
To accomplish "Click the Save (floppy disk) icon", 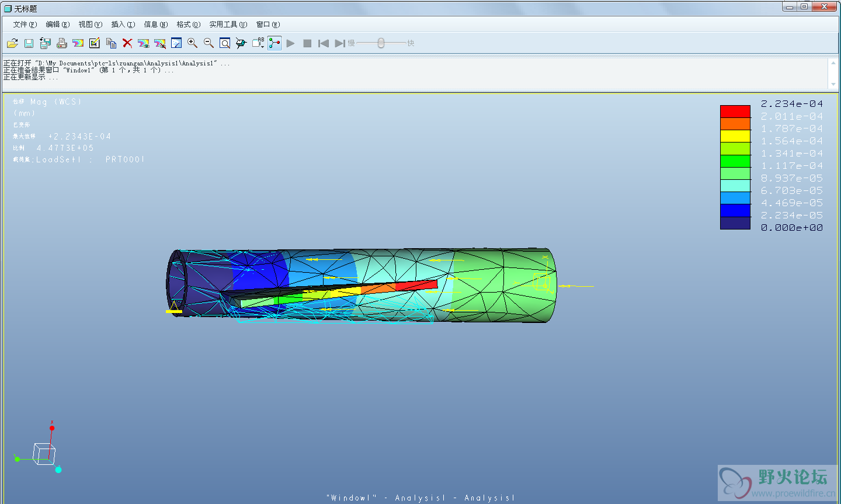I will pos(29,43).
